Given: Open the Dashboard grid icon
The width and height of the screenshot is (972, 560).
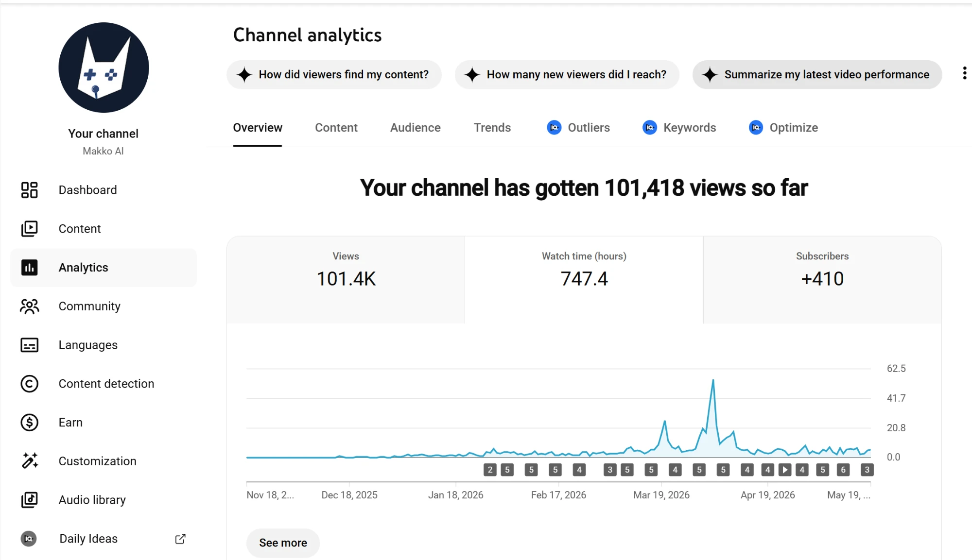Looking at the screenshot, I should click(29, 190).
